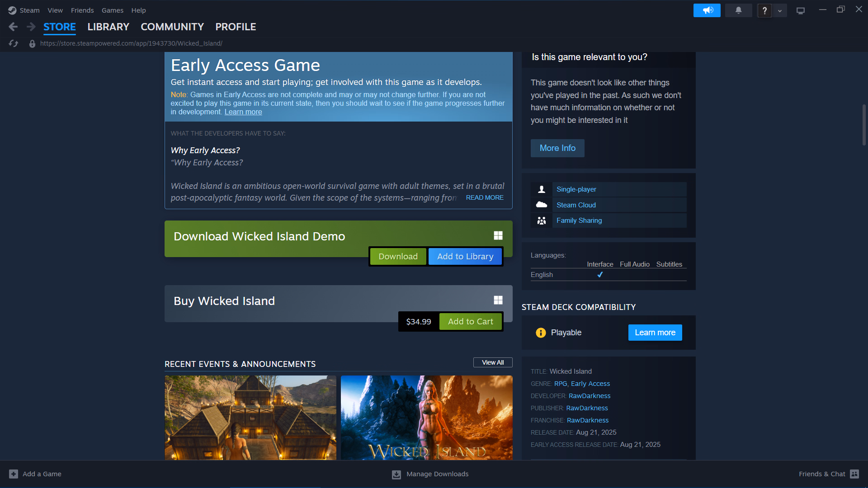
Task: Switch to the COMMUNITY tab
Action: click(x=172, y=27)
